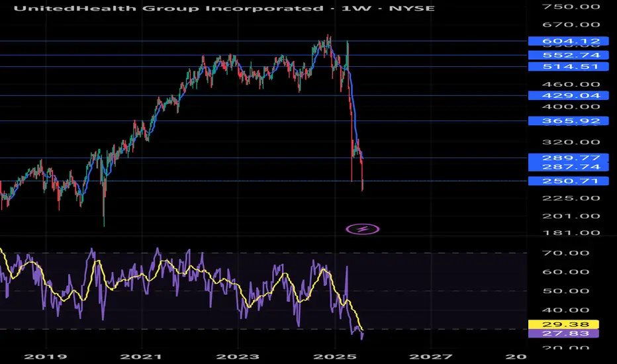Select the 604.12 price level label
Viewport: 617px width, 364px height.
tap(568, 41)
